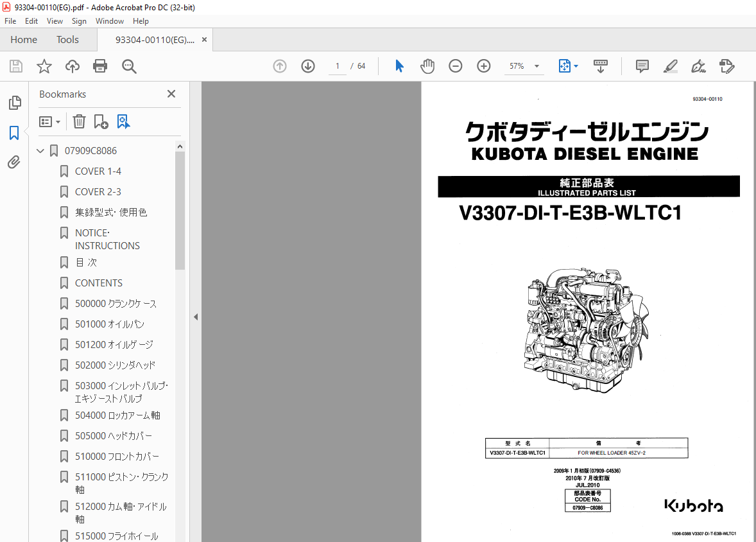Open the stamp and edit tool
The height and width of the screenshot is (542, 756).
pyautogui.click(x=726, y=66)
